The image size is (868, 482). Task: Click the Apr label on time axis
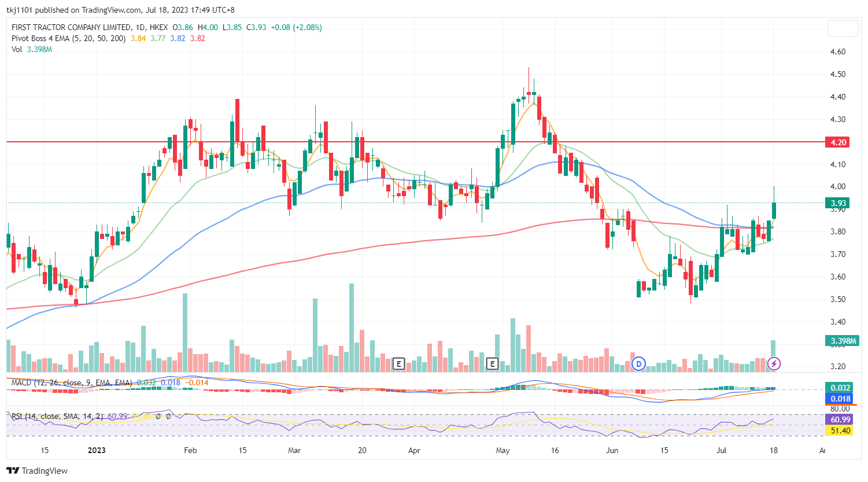coord(413,450)
